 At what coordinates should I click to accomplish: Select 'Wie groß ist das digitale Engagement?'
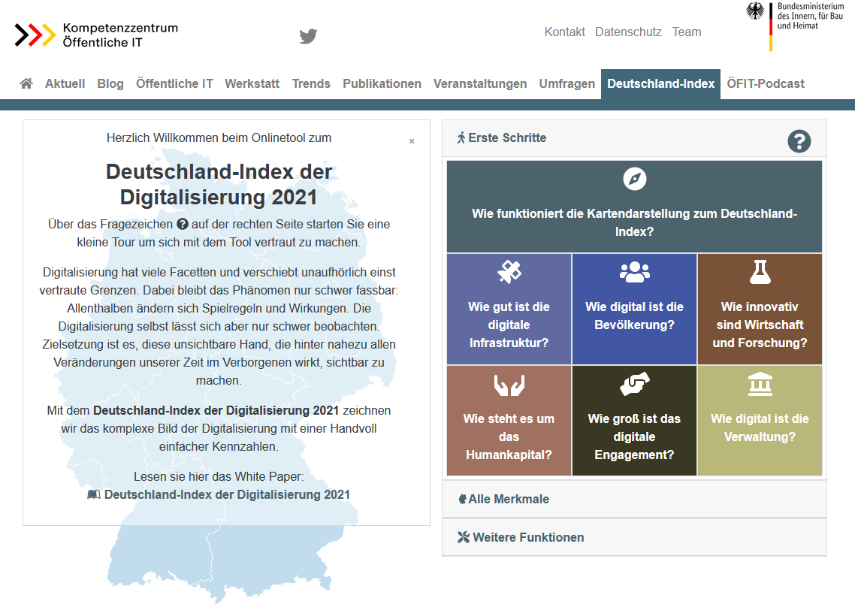tap(635, 421)
